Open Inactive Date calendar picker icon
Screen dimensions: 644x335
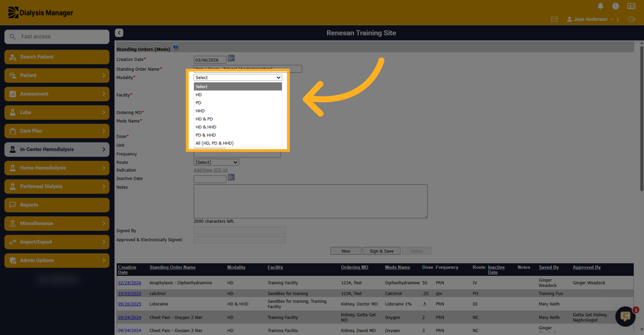231,177
